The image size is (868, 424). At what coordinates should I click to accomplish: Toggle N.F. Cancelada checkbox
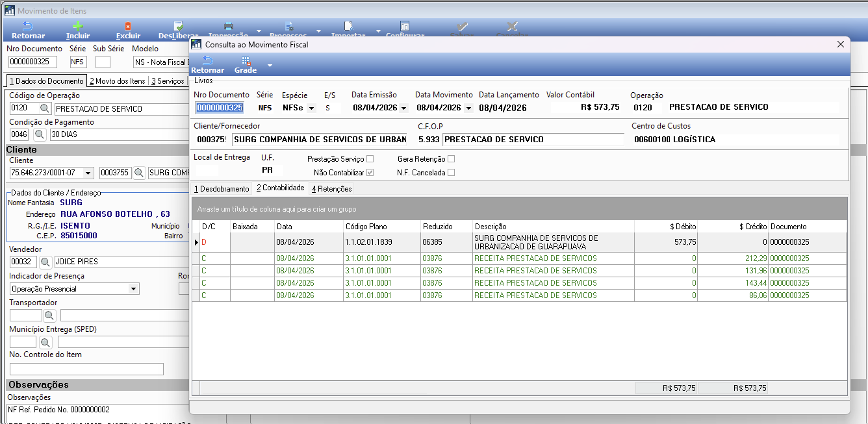coord(451,173)
